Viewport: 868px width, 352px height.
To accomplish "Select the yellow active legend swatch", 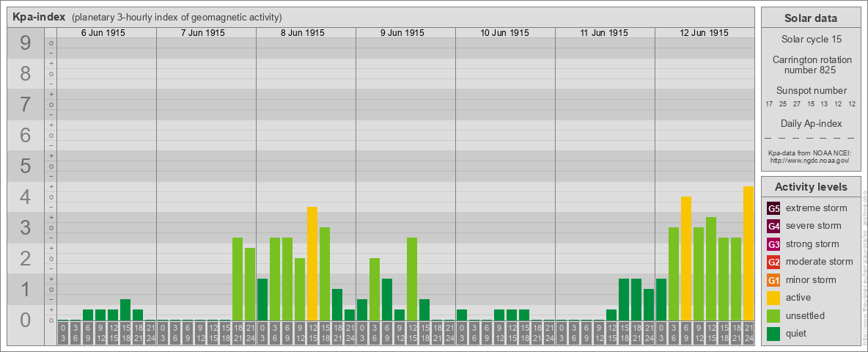I will (x=773, y=298).
